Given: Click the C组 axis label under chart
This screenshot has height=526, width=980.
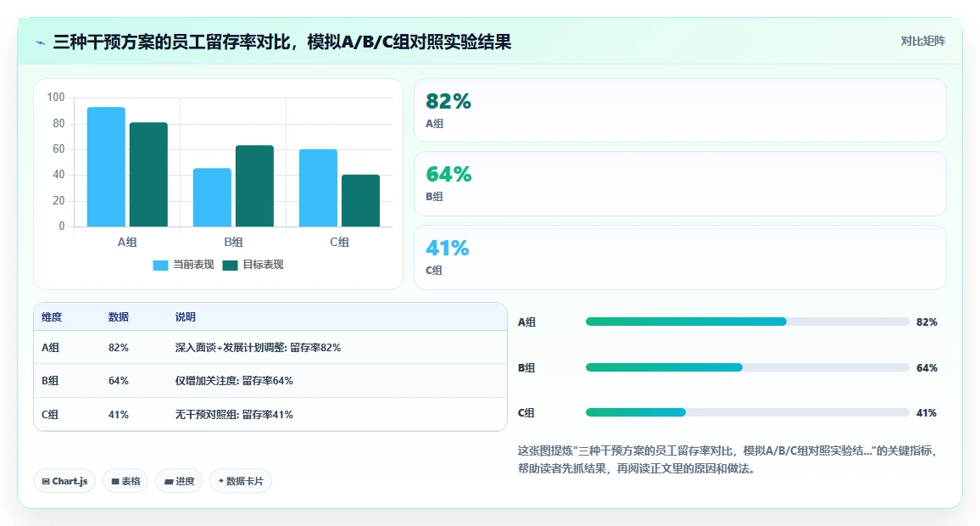Looking at the screenshot, I should [x=339, y=242].
